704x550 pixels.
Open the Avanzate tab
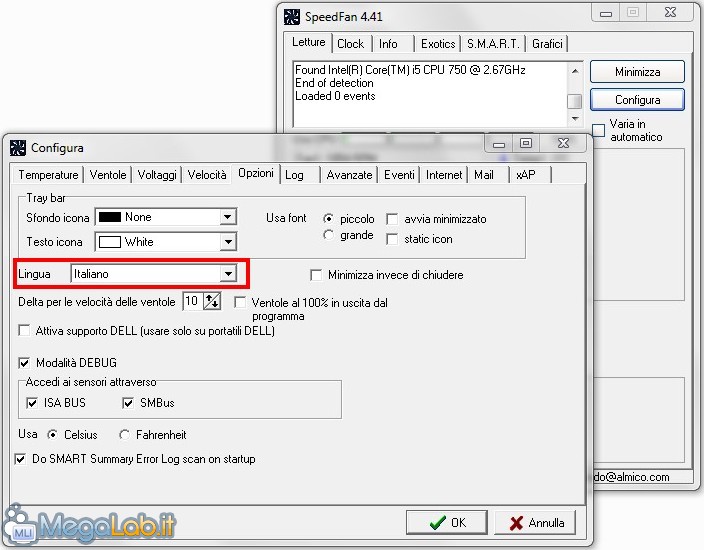tap(349, 175)
